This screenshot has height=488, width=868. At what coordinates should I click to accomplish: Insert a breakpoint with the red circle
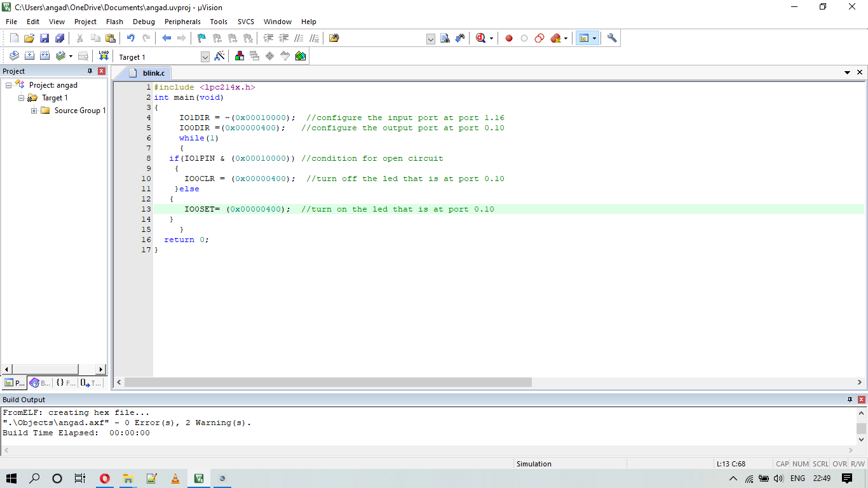click(x=509, y=38)
